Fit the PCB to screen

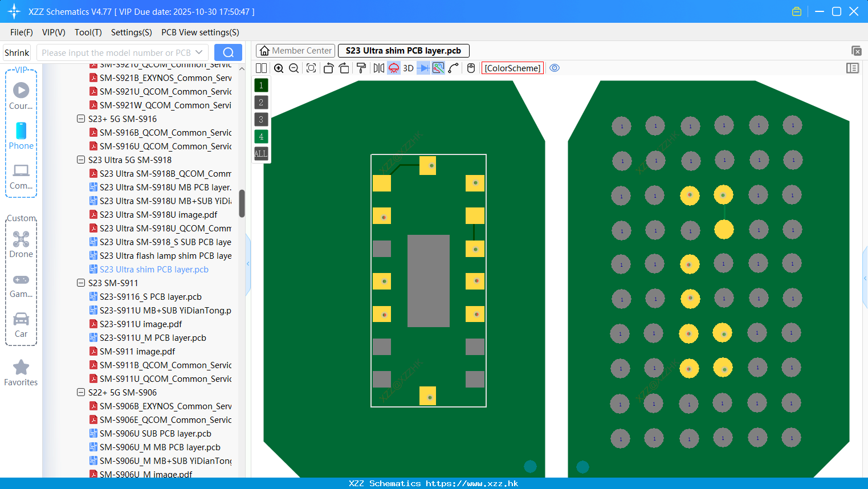click(311, 68)
